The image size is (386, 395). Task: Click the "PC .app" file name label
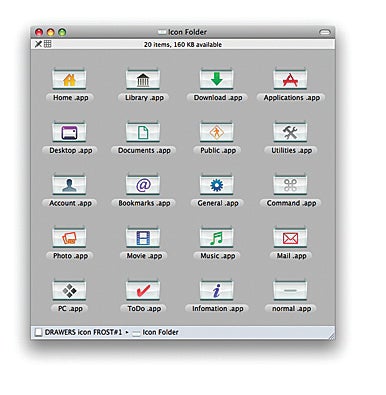click(x=70, y=309)
